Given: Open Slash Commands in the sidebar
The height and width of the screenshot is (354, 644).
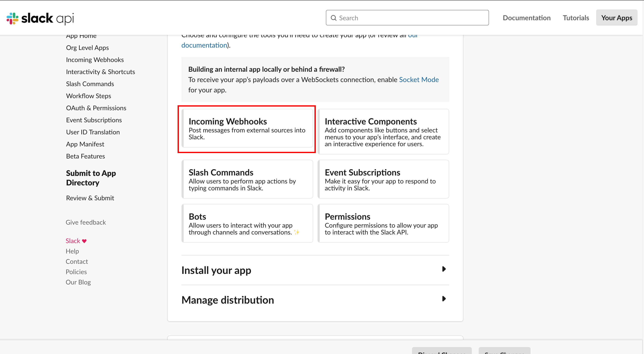Looking at the screenshot, I should (x=90, y=84).
